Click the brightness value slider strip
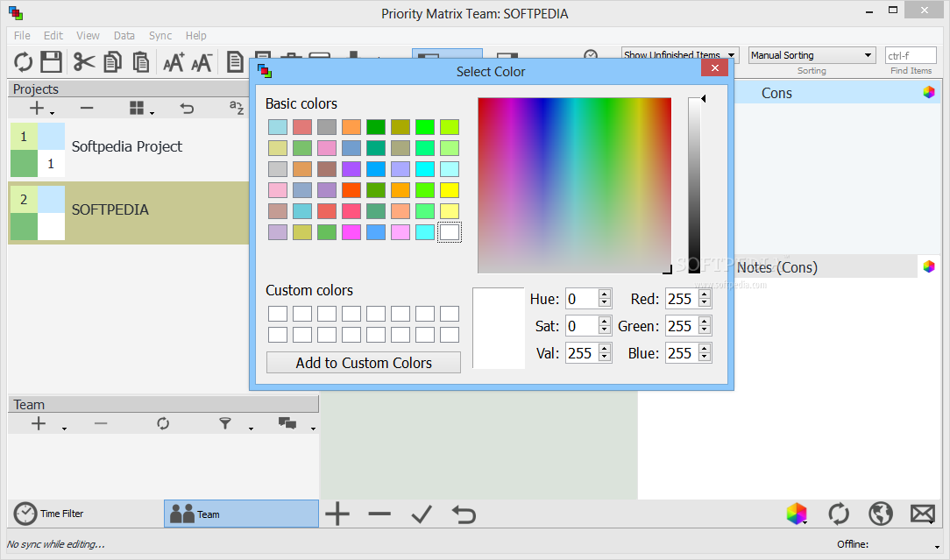The width and height of the screenshot is (950, 560). [x=694, y=186]
